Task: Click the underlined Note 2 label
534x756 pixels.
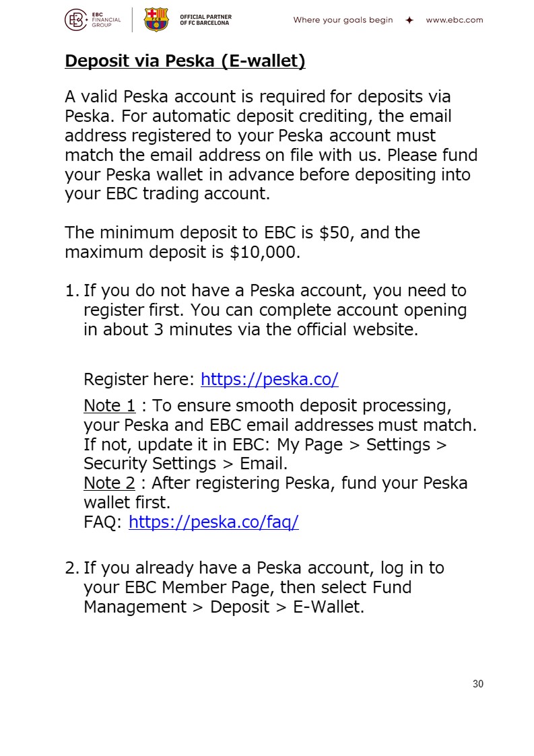Action: [x=110, y=483]
